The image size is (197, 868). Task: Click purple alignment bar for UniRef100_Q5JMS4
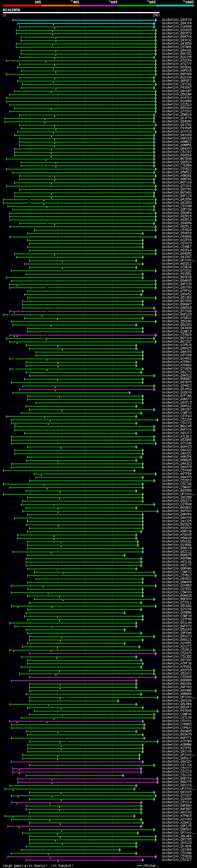coord(87,389)
